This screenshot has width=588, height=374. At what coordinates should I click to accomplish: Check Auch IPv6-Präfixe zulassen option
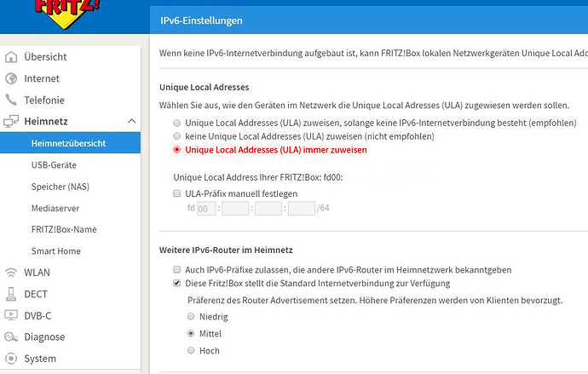click(x=177, y=269)
